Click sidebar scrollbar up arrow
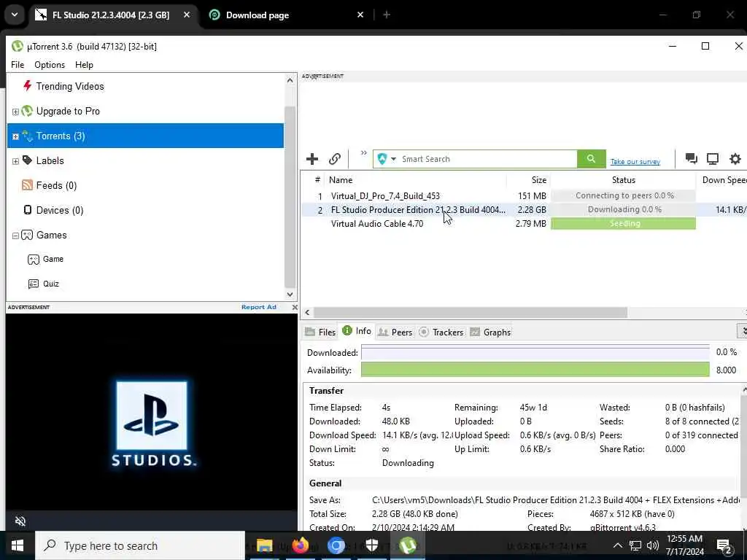Viewport: 747px width, 560px height. coord(290,80)
